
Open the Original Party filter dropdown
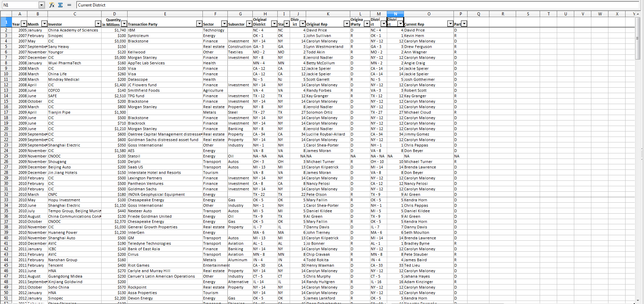[x=367, y=24]
